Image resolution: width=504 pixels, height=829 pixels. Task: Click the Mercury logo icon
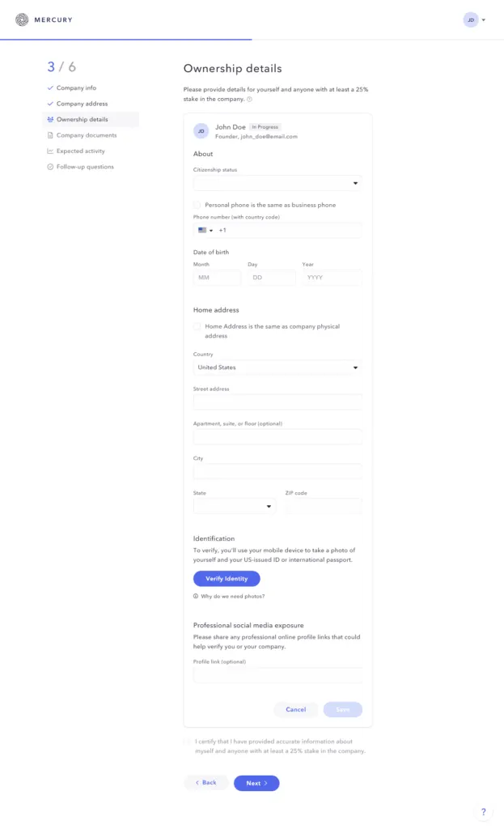[x=22, y=19]
